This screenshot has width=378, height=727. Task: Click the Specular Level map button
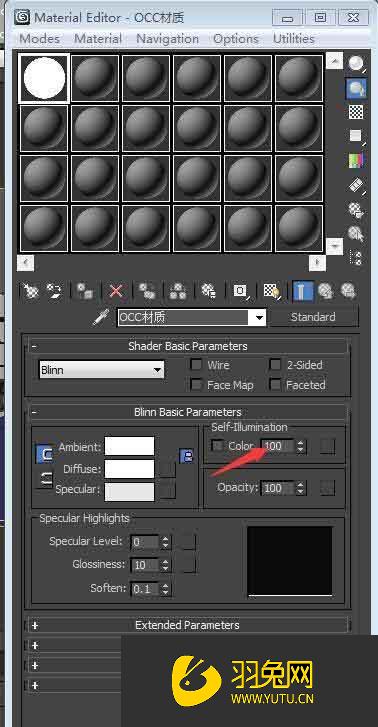click(189, 542)
